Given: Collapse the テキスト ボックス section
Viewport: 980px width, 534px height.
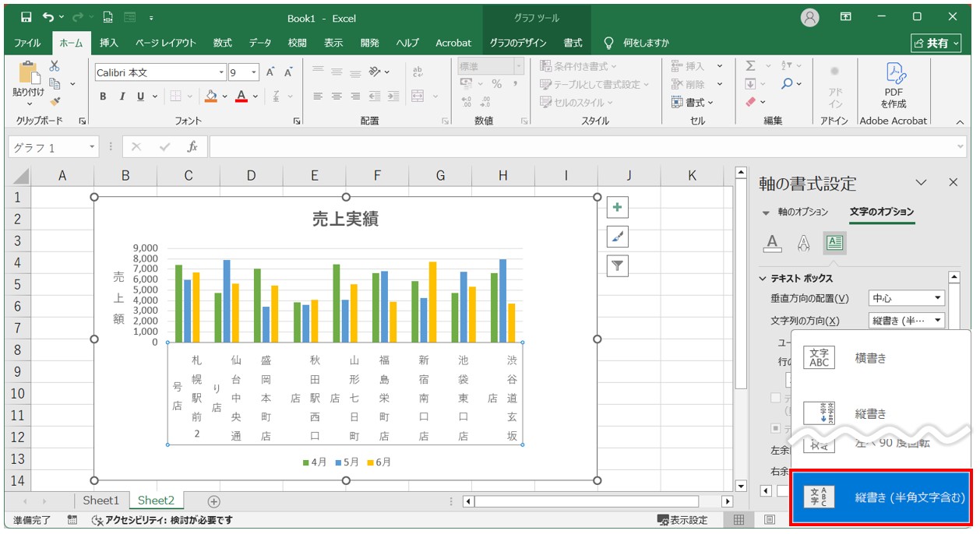Looking at the screenshot, I should 763,279.
